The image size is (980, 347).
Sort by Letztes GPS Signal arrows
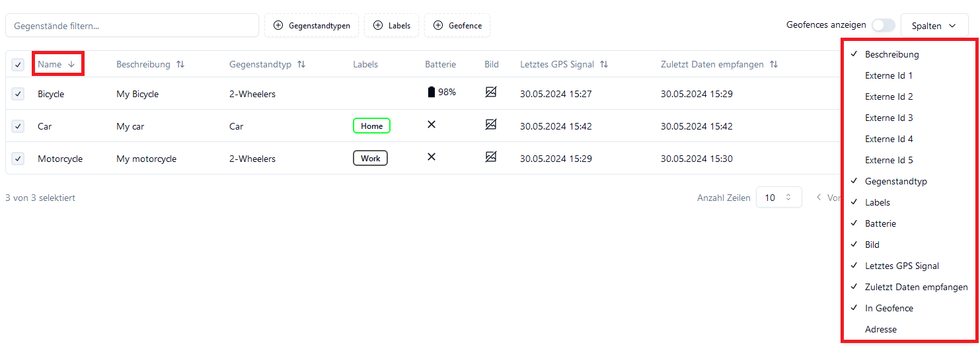(604, 65)
